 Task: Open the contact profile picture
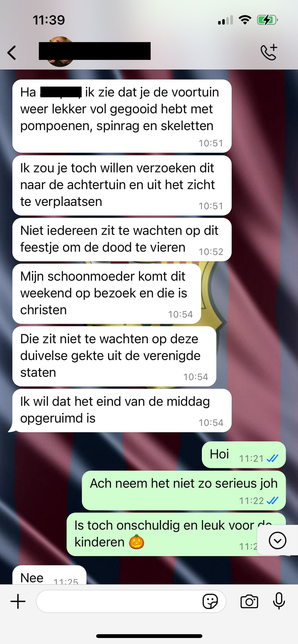[x=60, y=52]
